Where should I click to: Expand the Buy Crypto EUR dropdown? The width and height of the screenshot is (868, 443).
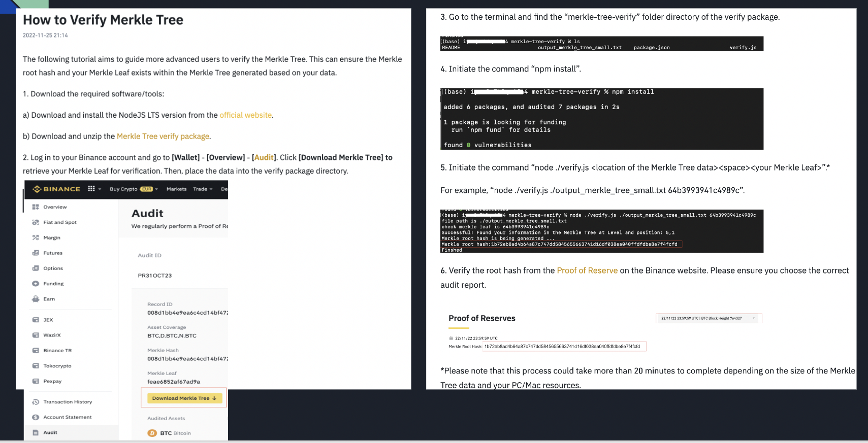pyautogui.click(x=134, y=189)
